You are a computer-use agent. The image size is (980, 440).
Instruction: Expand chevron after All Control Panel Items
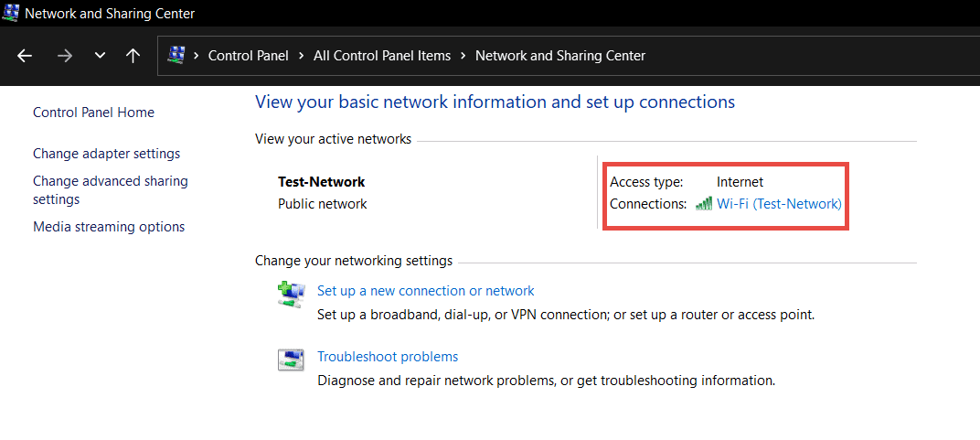[463, 56]
